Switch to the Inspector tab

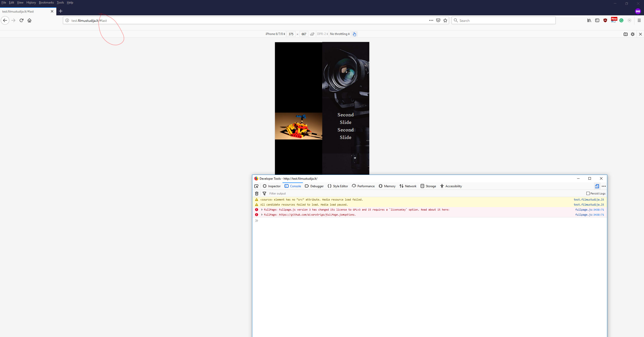272,186
